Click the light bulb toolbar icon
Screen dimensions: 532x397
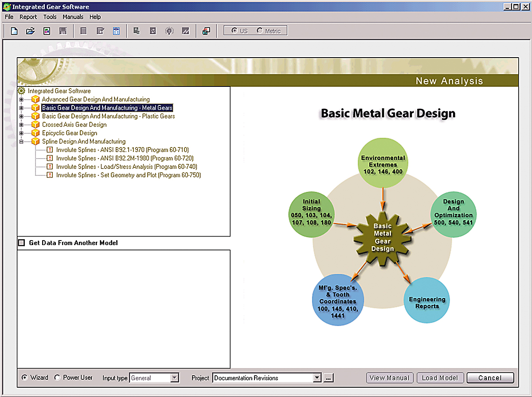coord(169,31)
